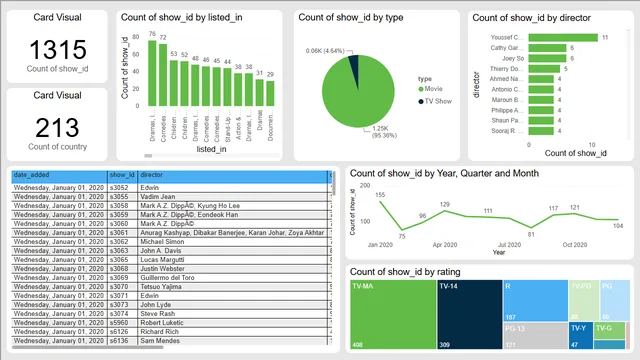Click the line chart point labeled 129
The width and height of the screenshot is (640, 360).
pos(445,211)
